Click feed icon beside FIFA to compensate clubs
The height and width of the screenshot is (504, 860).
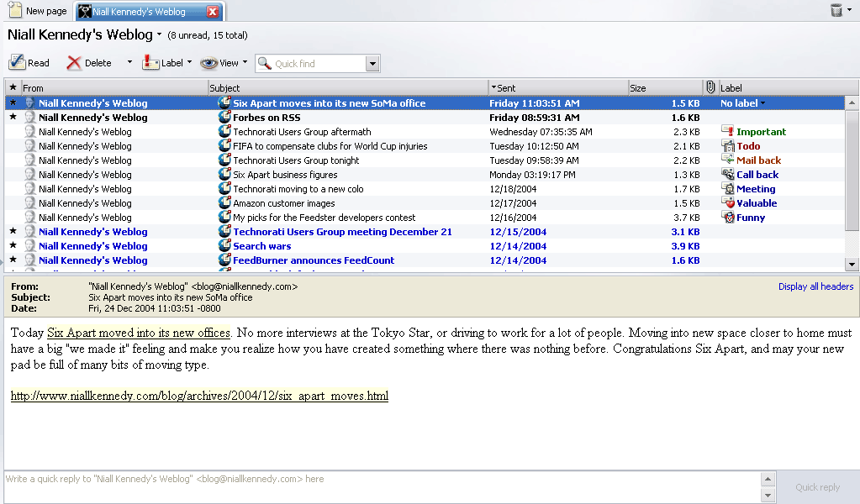pyautogui.click(x=224, y=145)
